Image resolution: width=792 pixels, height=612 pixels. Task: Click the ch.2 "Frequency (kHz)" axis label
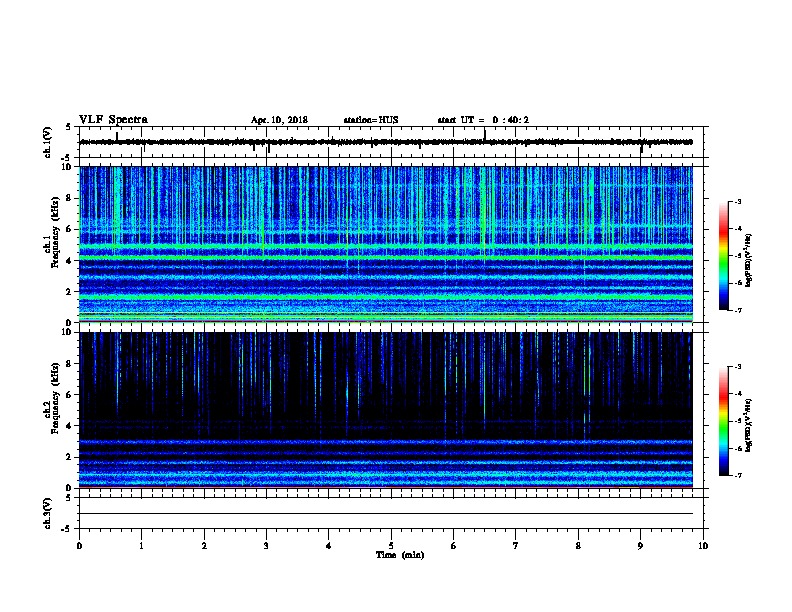[55, 398]
